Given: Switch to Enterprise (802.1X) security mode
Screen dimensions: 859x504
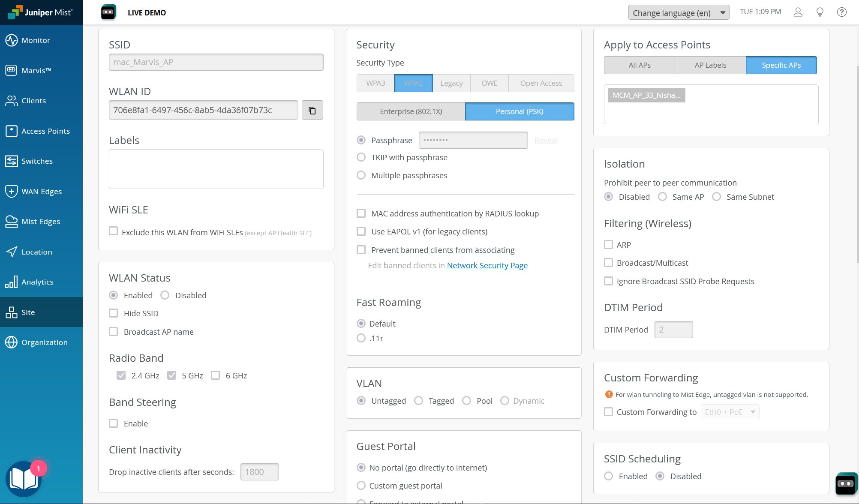Looking at the screenshot, I should pyautogui.click(x=411, y=111).
